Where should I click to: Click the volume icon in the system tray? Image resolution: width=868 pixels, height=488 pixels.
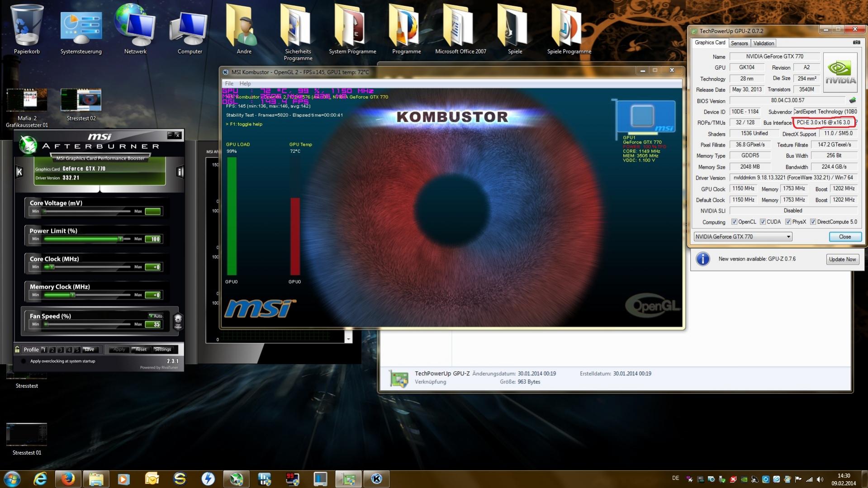(820, 479)
